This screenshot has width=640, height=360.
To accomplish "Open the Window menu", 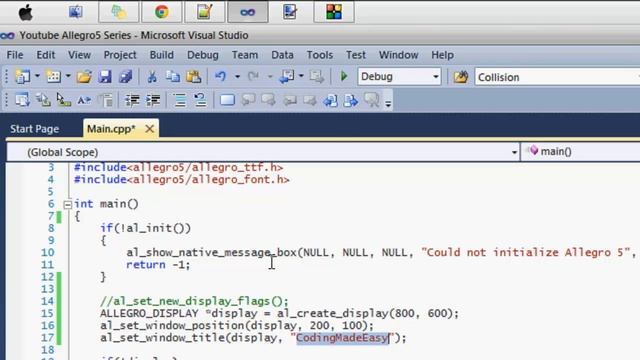I will [x=398, y=55].
